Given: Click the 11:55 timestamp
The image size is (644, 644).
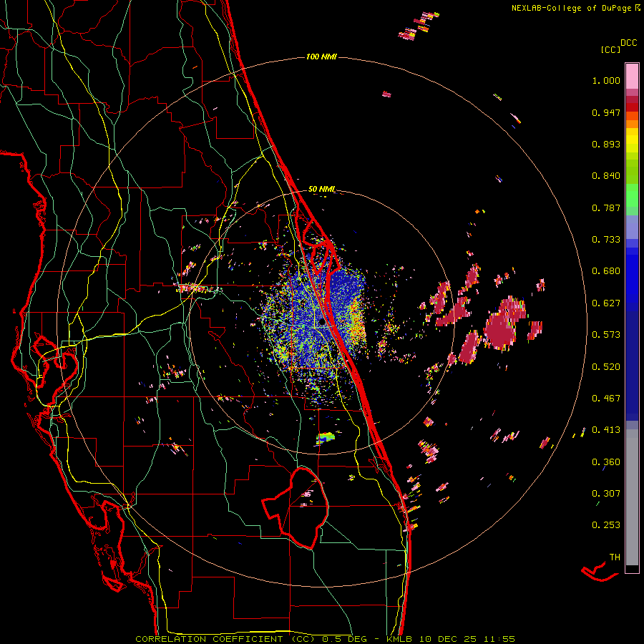Looking at the screenshot, I should (499, 639).
